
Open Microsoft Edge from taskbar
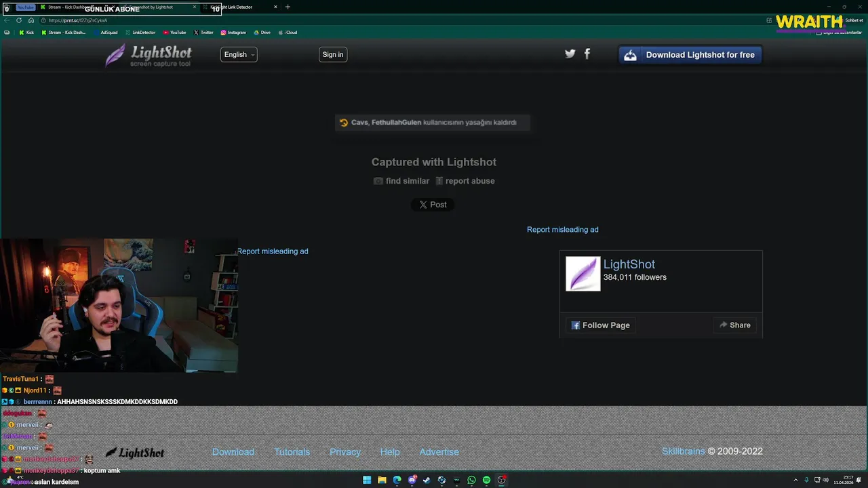397,480
